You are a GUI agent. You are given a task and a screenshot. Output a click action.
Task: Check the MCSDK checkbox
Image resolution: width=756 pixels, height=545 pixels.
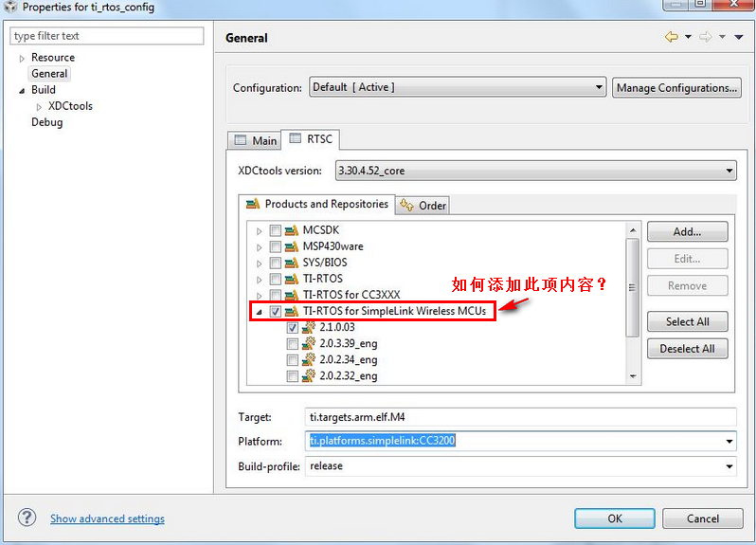coord(276,230)
